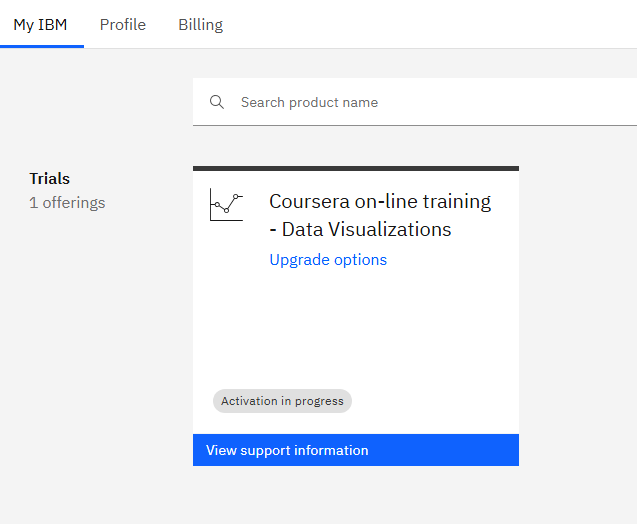Click the search magnifier icon

(x=217, y=102)
